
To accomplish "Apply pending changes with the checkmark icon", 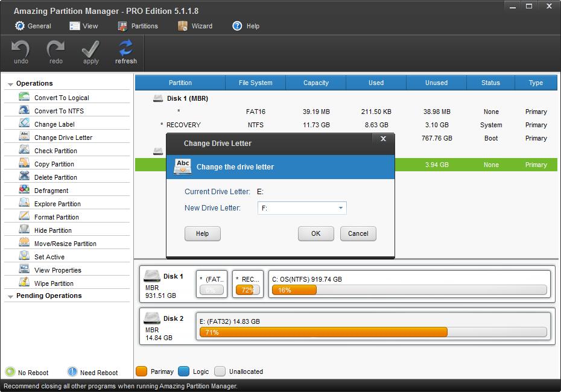I will coord(90,49).
